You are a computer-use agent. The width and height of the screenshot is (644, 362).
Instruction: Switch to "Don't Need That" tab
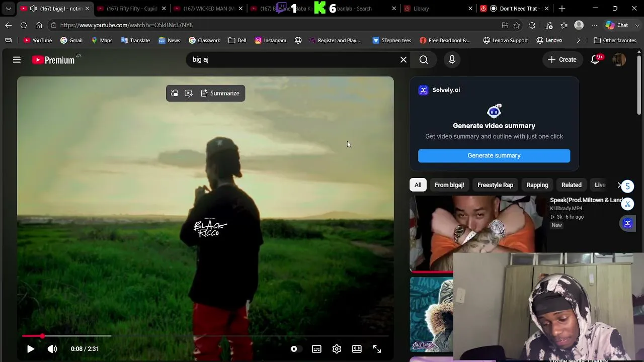pyautogui.click(x=514, y=9)
